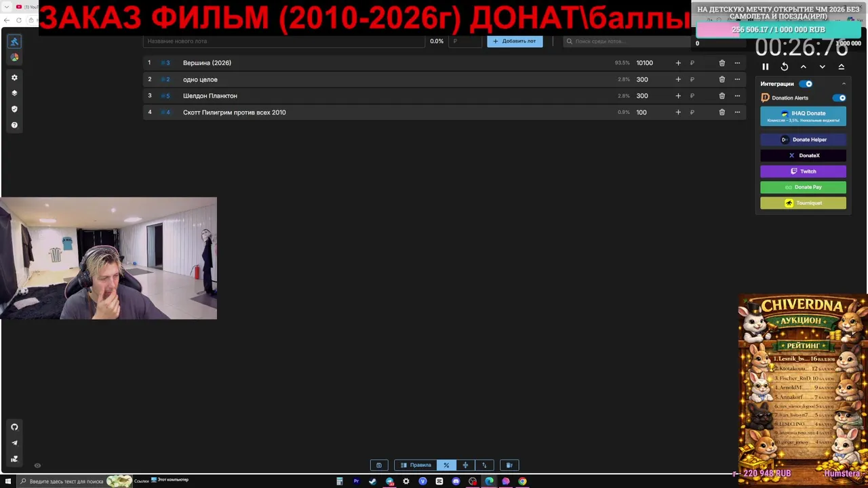Screen dimensions: 868x488
Task: Open Discord from the taskbar
Action: click(x=456, y=481)
